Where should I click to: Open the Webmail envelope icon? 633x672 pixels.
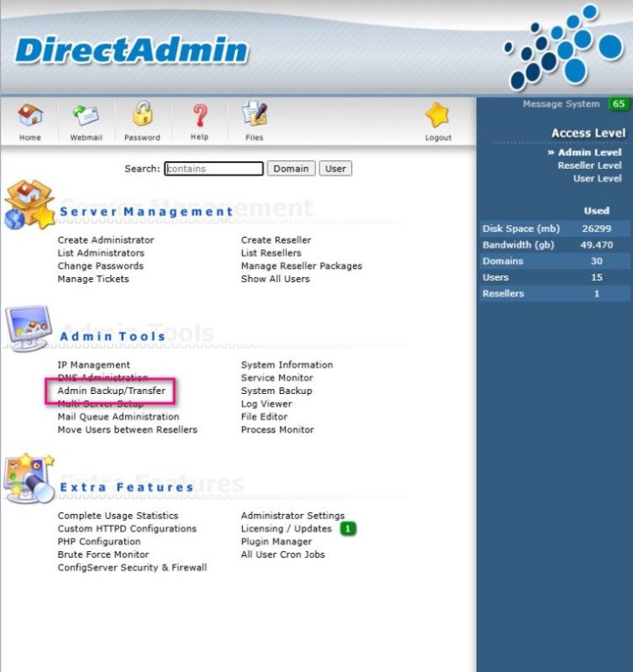point(86,115)
